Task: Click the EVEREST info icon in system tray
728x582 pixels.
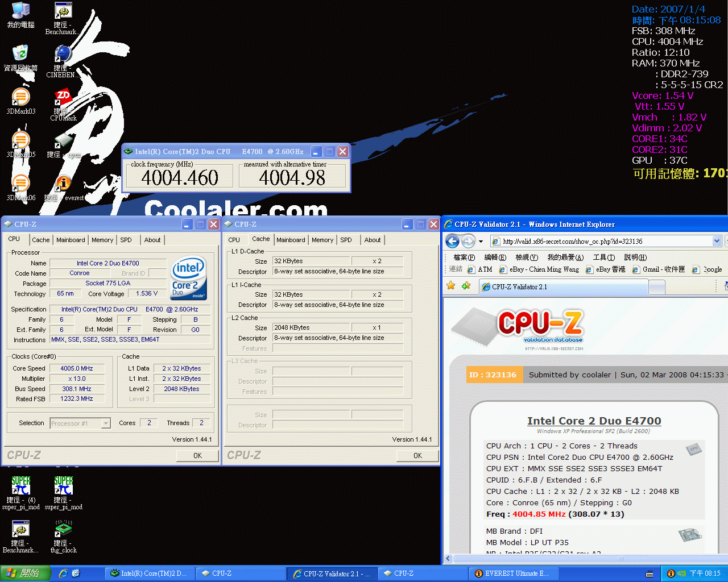Action: tap(671, 573)
